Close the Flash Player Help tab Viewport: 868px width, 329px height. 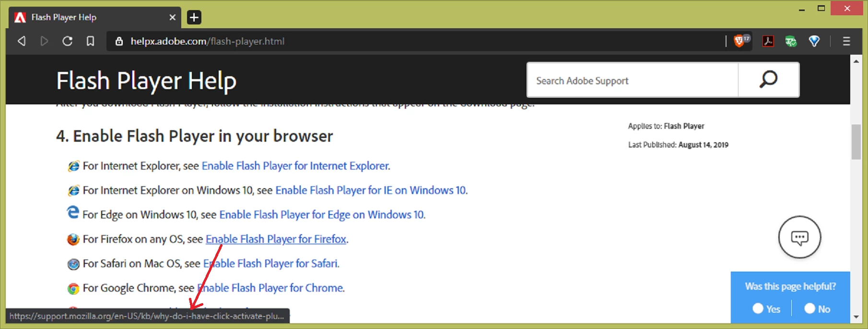173,17
